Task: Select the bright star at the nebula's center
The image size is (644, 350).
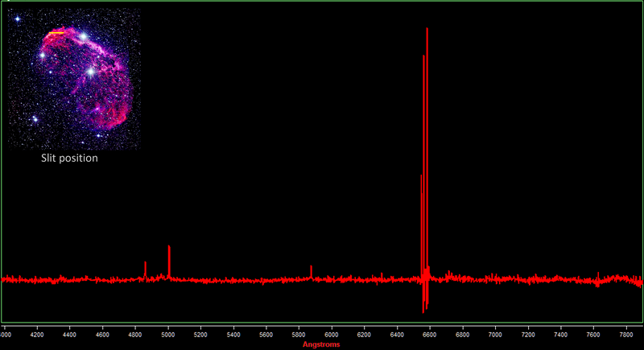Action: [x=91, y=72]
